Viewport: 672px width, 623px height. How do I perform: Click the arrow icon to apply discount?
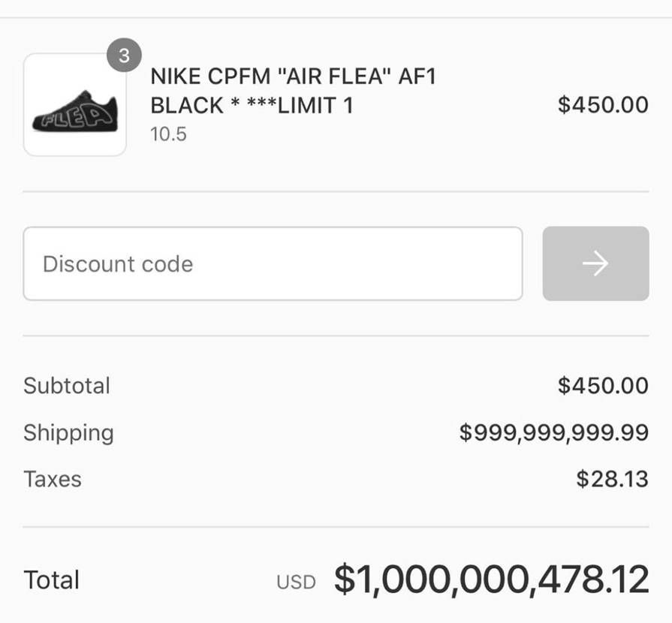[595, 263]
